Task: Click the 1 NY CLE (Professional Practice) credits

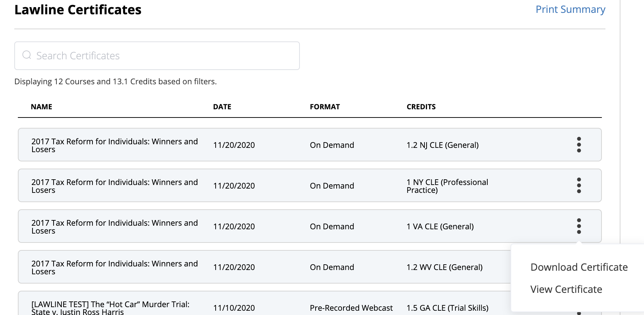Action: [447, 186]
